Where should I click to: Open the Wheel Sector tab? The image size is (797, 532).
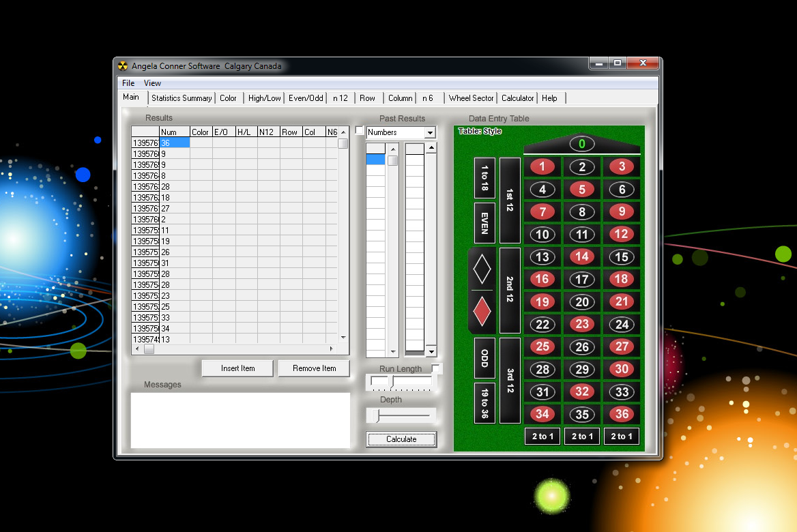pyautogui.click(x=471, y=98)
